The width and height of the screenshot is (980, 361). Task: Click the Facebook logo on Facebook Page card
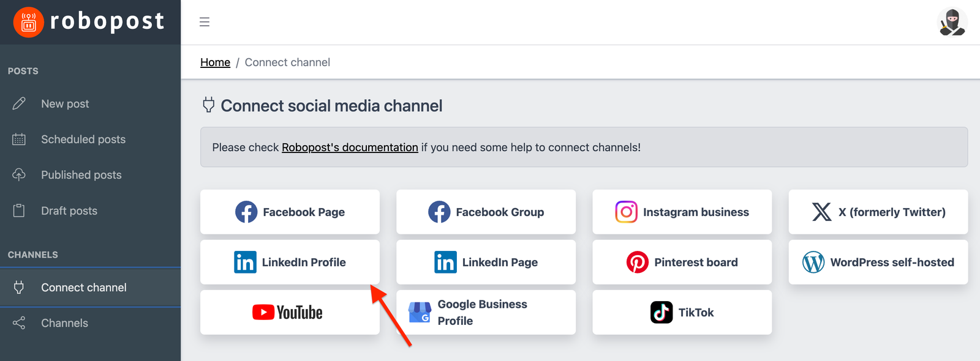coord(246,212)
